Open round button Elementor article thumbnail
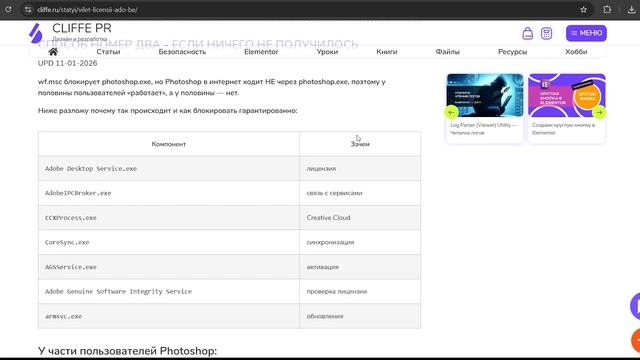This screenshot has height=360, width=640. (x=567, y=96)
